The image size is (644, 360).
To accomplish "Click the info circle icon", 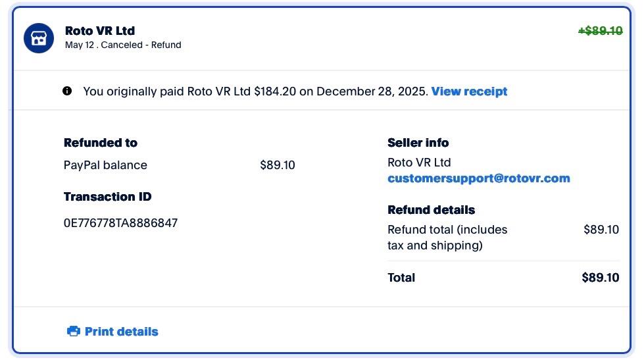I will point(67,91).
